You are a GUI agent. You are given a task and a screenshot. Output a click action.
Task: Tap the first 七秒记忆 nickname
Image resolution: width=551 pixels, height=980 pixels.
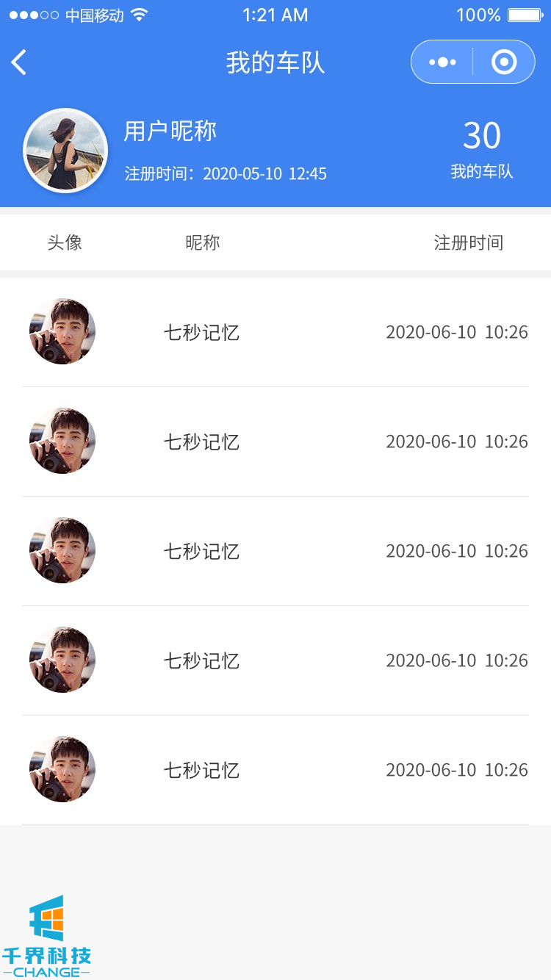point(201,332)
